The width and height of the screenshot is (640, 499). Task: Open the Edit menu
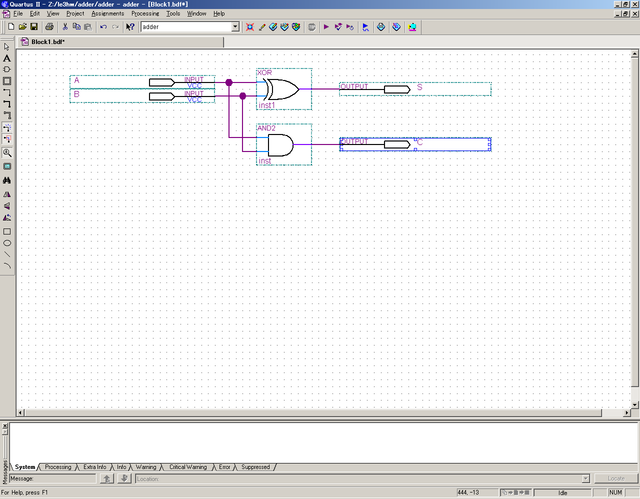(35, 13)
